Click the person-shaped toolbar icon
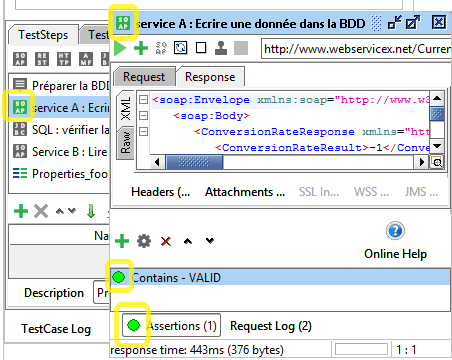The image size is (452, 360). pos(221,48)
